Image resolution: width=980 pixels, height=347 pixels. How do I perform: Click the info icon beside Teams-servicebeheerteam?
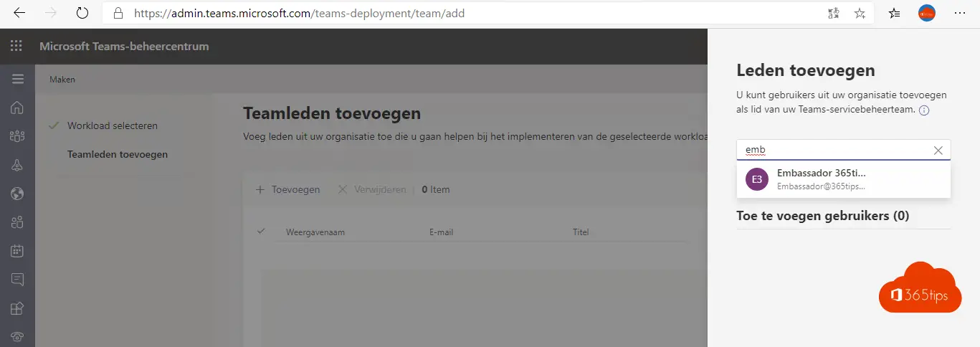(x=924, y=110)
